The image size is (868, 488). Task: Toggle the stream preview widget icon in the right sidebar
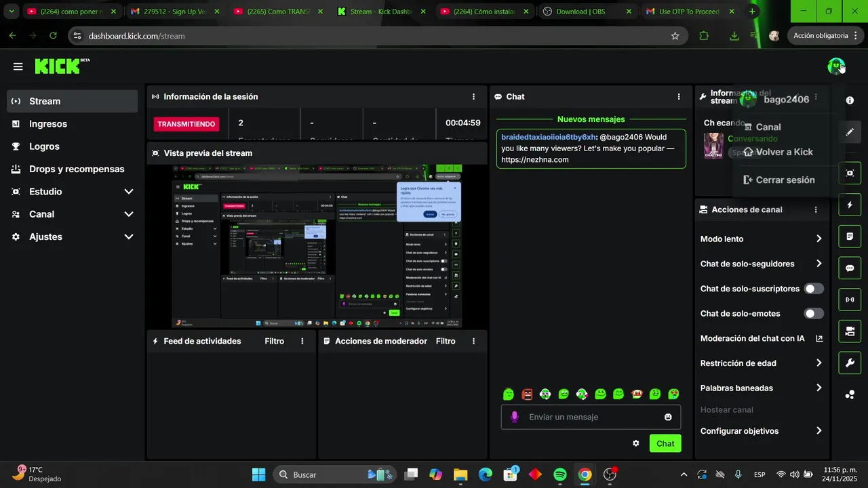coord(850,173)
